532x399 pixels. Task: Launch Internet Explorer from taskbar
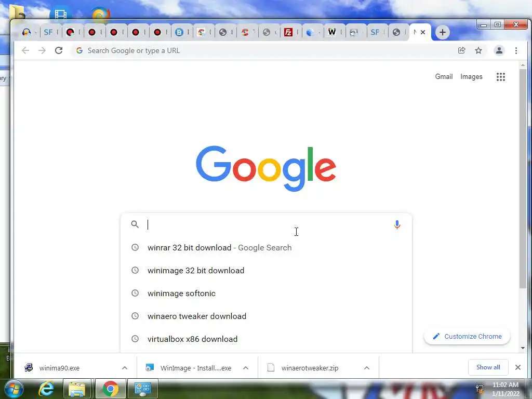click(x=46, y=389)
